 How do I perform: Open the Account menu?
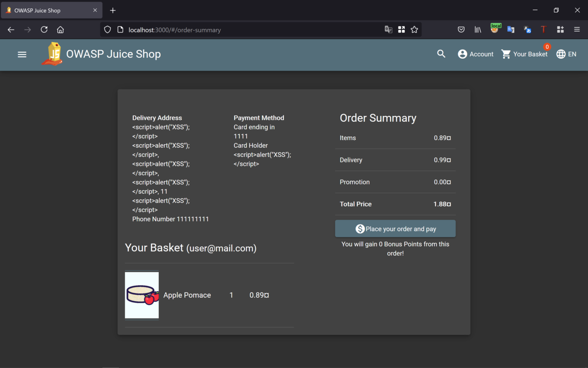475,54
